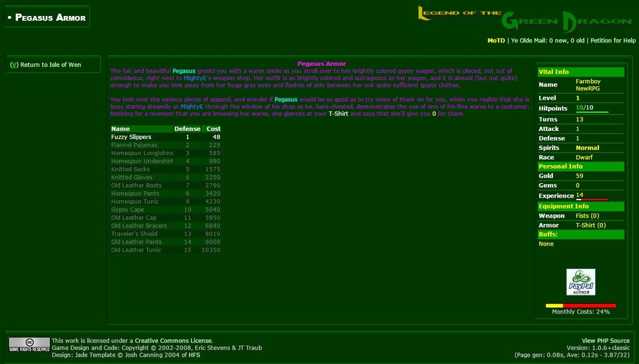Click the HFS design credit link
This screenshot has height=364, width=639.
(194, 355)
